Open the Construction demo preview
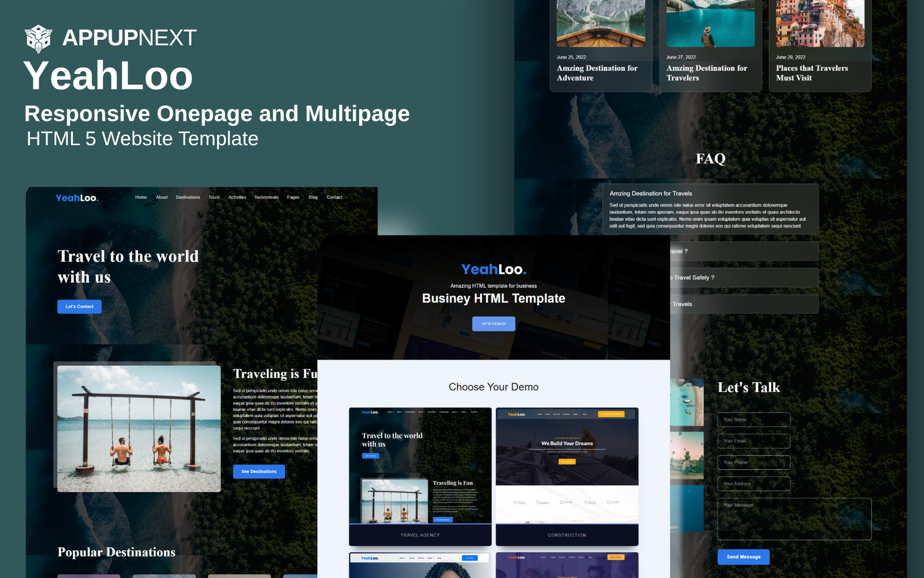Screen dimensions: 924x578 click(x=567, y=476)
